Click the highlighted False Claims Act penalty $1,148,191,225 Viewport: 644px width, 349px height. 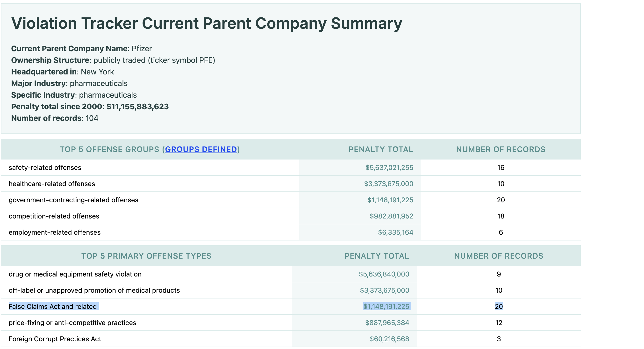click(386, 307)
